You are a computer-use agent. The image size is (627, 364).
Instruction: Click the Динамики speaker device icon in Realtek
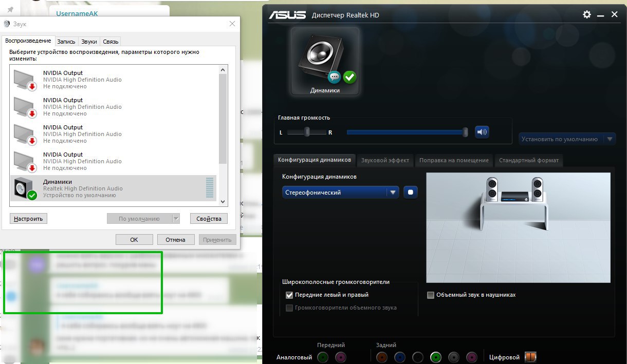[x=325, y=61]
